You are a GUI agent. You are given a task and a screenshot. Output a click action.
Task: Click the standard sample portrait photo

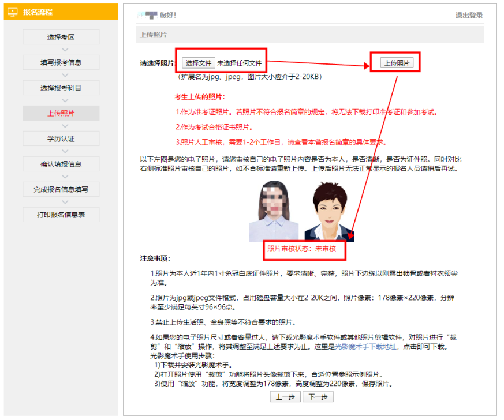coord(328,209)
